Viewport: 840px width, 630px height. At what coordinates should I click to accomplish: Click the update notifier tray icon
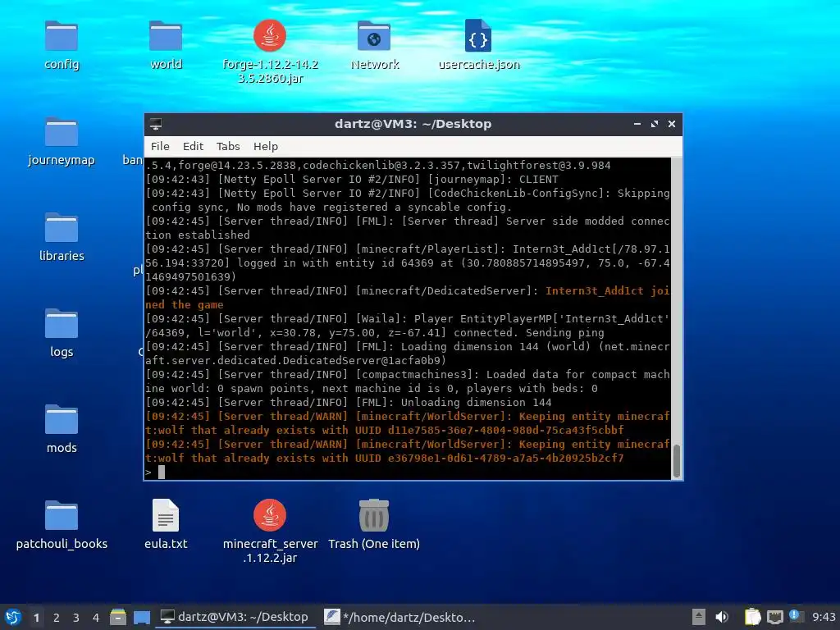[796, 617]
